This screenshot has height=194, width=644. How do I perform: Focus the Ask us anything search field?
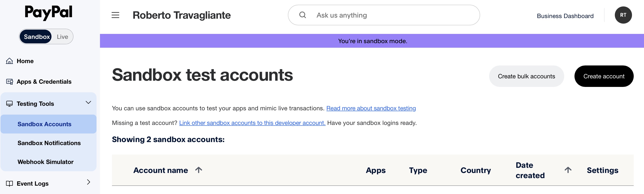click(384, 15)
